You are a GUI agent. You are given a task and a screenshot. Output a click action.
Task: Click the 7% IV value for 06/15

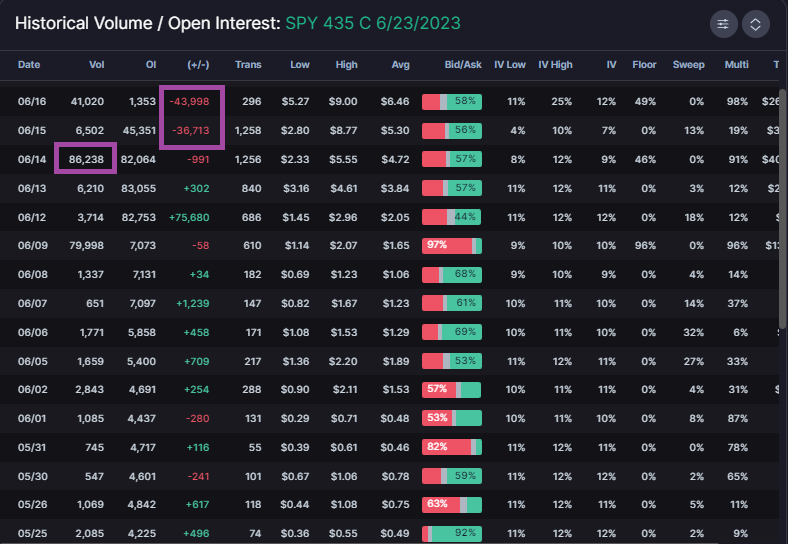coord(609,130)
